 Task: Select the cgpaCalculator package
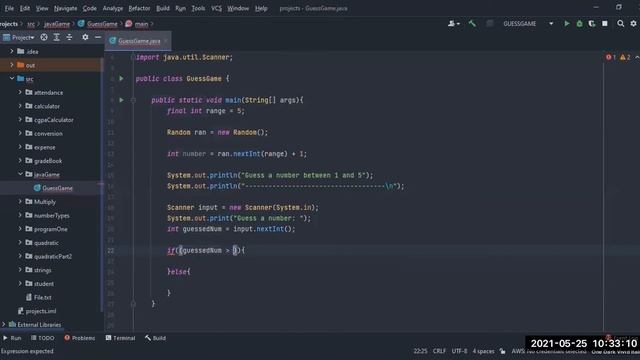coord(54,120)
